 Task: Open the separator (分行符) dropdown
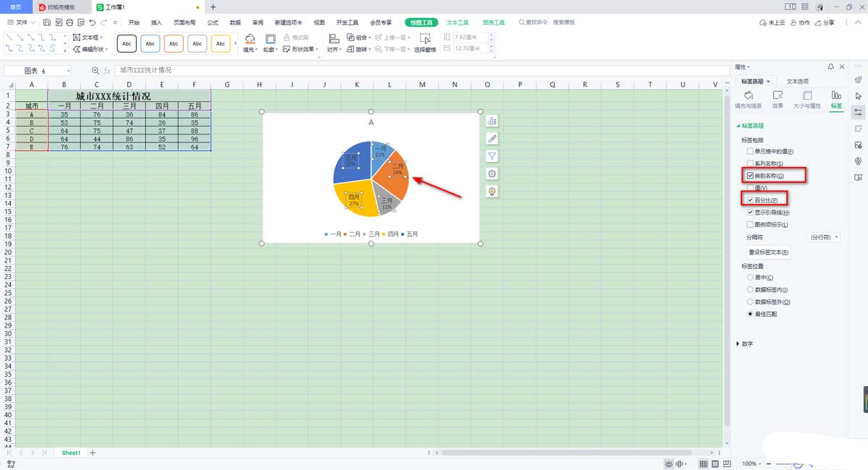[823, 237]
